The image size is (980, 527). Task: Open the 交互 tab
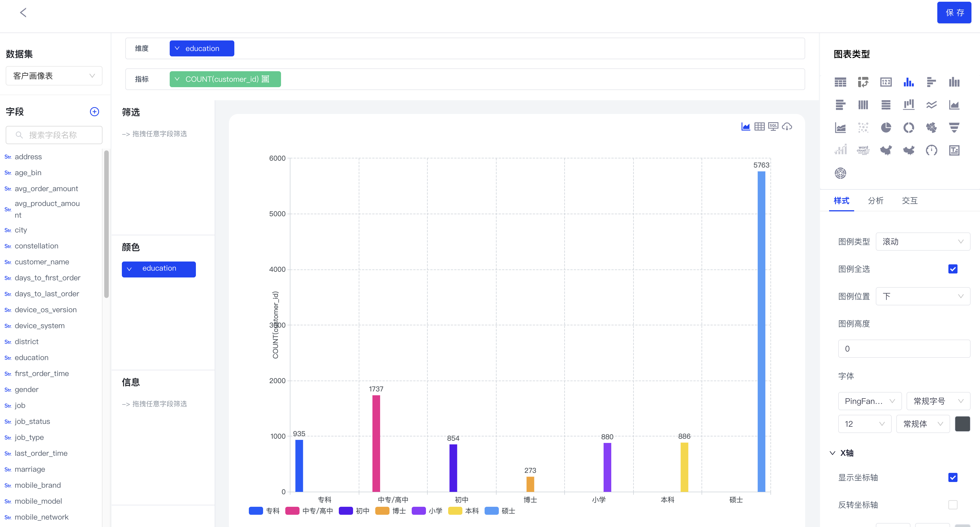(910, 201)
